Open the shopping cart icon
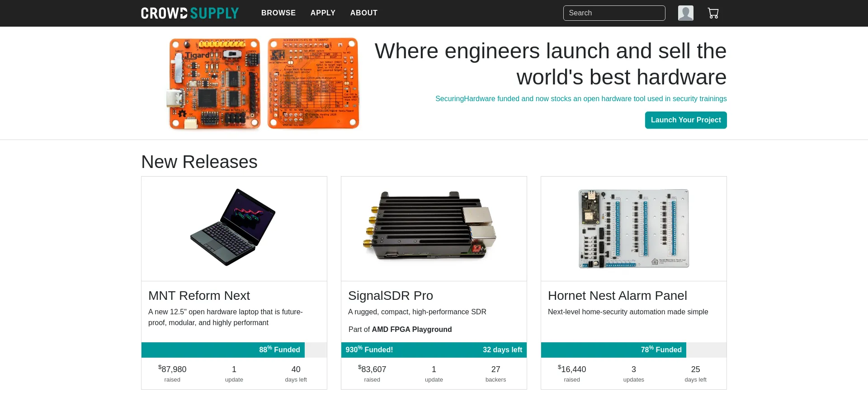Viewport: 868px width, 401px height. point(713,13)
